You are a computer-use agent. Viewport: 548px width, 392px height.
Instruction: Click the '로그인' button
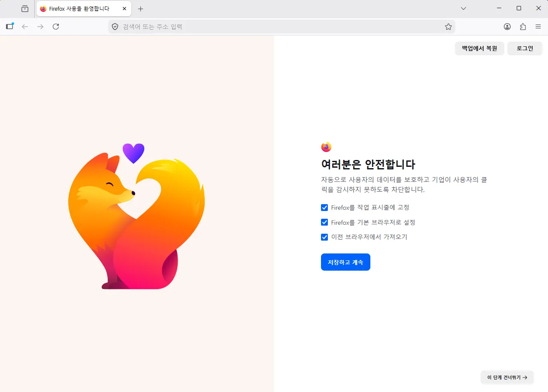click(x=525, y=48)
